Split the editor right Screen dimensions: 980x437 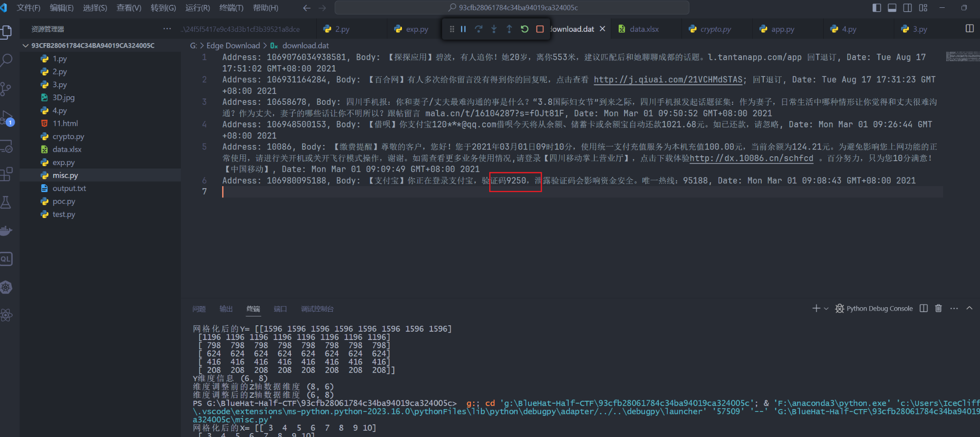pos(969,28)
